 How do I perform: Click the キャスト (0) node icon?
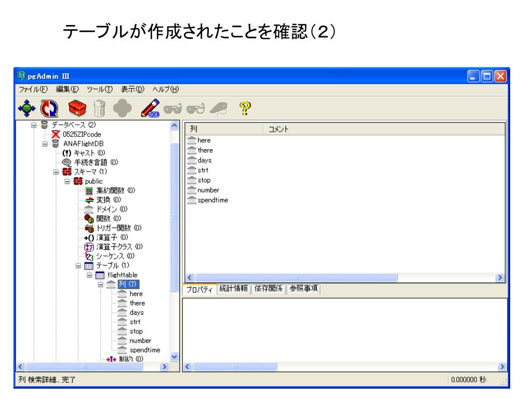tap(67, 153)
